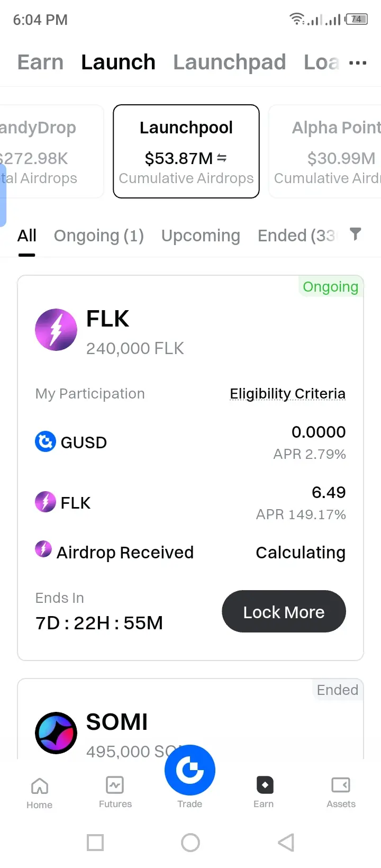Tap the SOMI project logo

click(56, 733)
